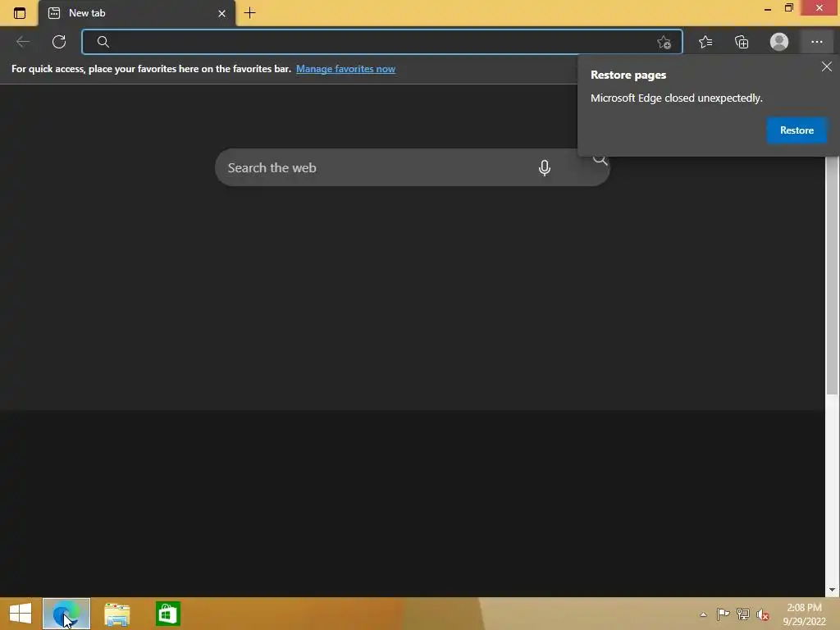
Task: Click the page vertical scrollbar thumb
Action: [832, 276]
